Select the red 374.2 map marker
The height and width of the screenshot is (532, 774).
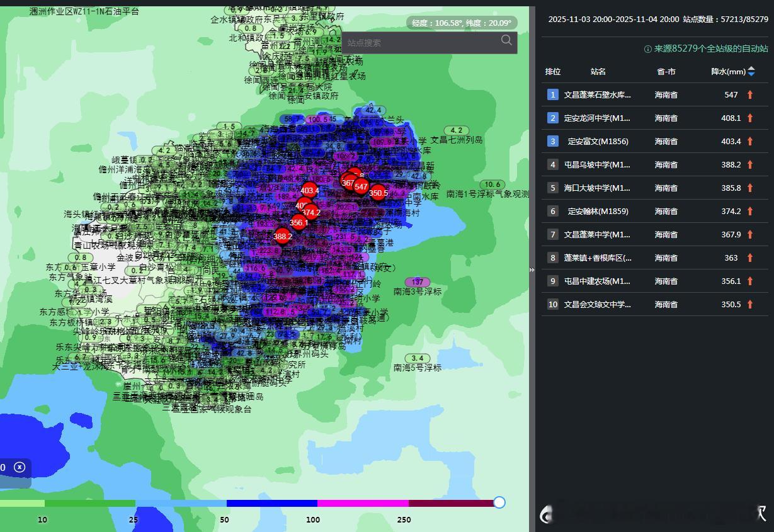coord(311,213)
